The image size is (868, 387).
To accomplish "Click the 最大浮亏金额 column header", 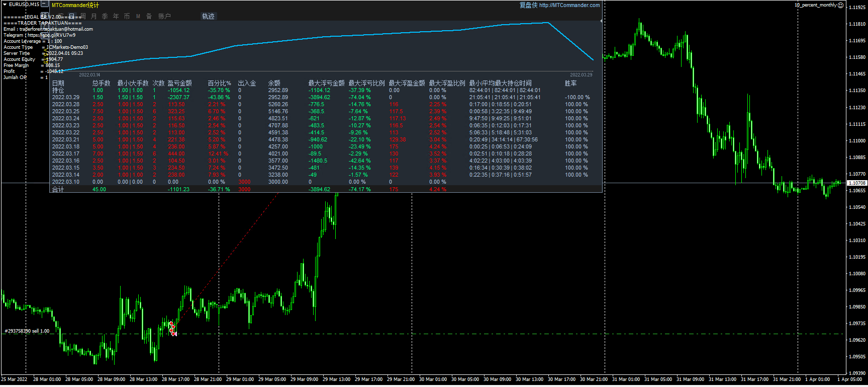I will click(x=327, y=83).
